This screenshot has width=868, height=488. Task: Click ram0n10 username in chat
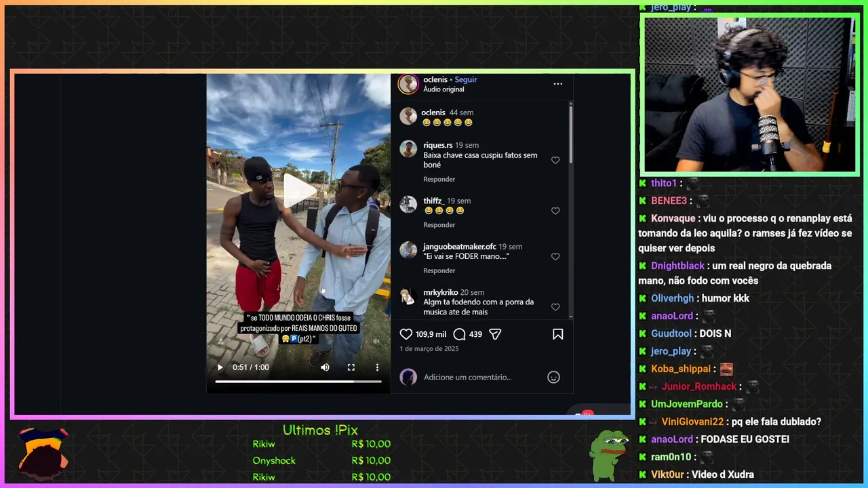(x=671, y=457)
